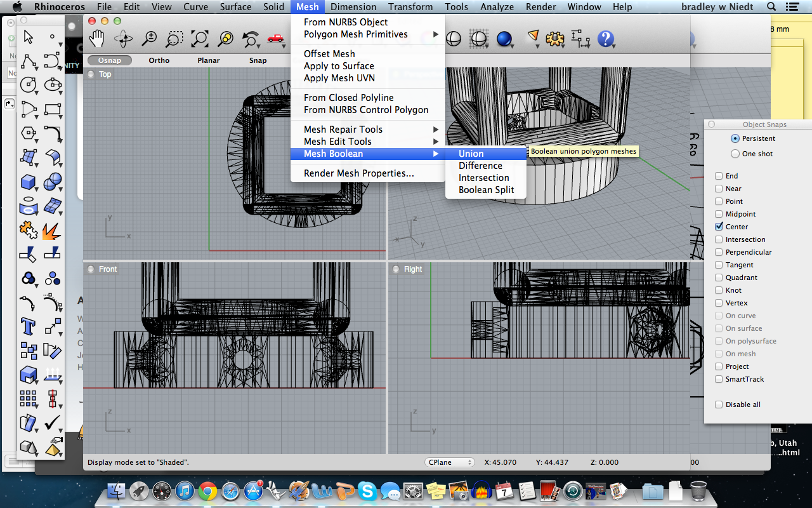Expand the Mesh Repair Tools submenu
The height and width of the screenshot is (508, 812).
368,130
